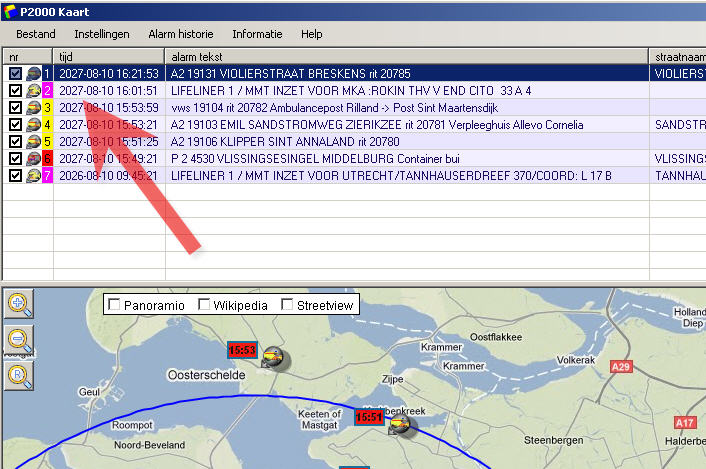Click VLISSING street name cell in row 6
This screenshot has width=706, height=469.
680,158
